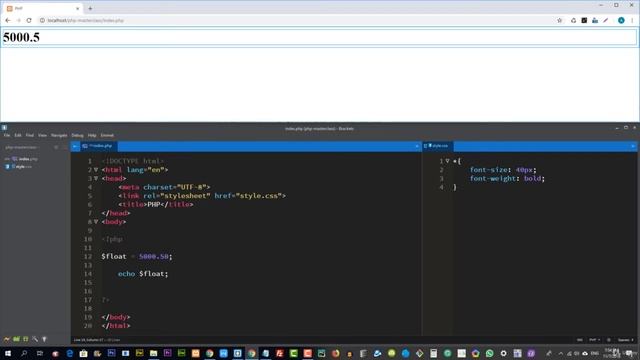
Task: Open Task View on the taskbar
Action: [40, 353]
